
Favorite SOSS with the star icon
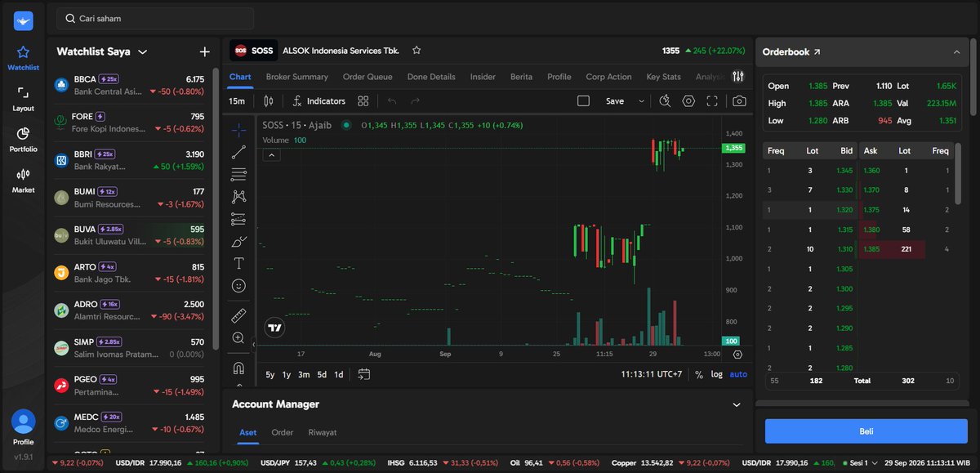(x=416, y=51)
